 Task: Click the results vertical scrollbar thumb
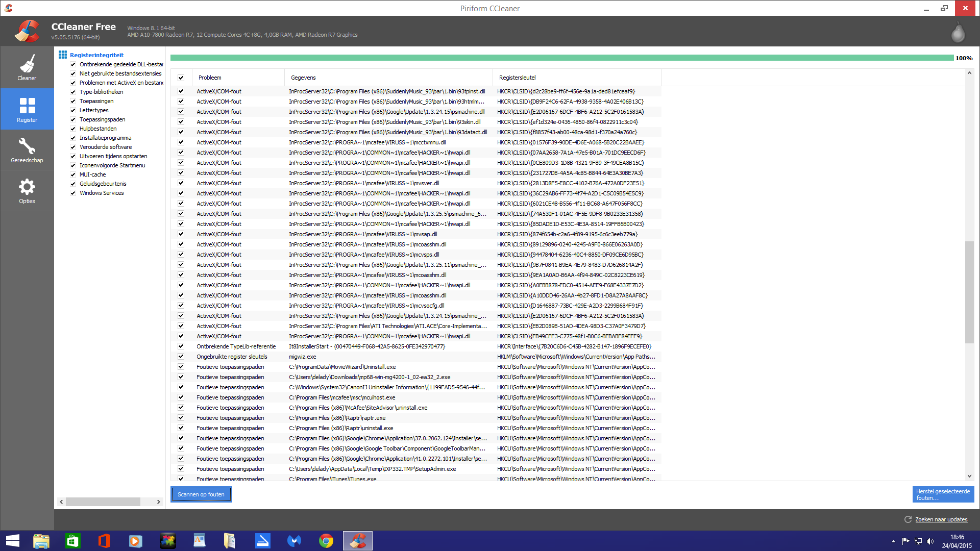click(969, 292)
